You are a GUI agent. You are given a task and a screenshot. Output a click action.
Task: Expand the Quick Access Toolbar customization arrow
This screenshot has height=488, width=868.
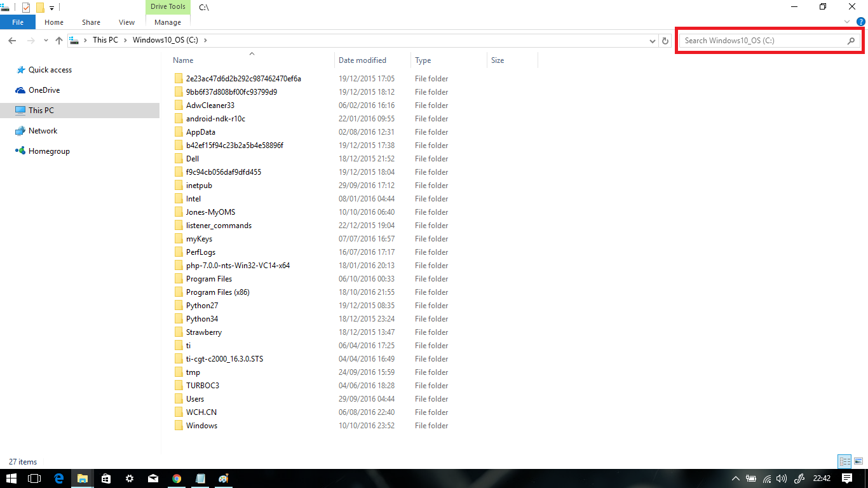[51, 8]
